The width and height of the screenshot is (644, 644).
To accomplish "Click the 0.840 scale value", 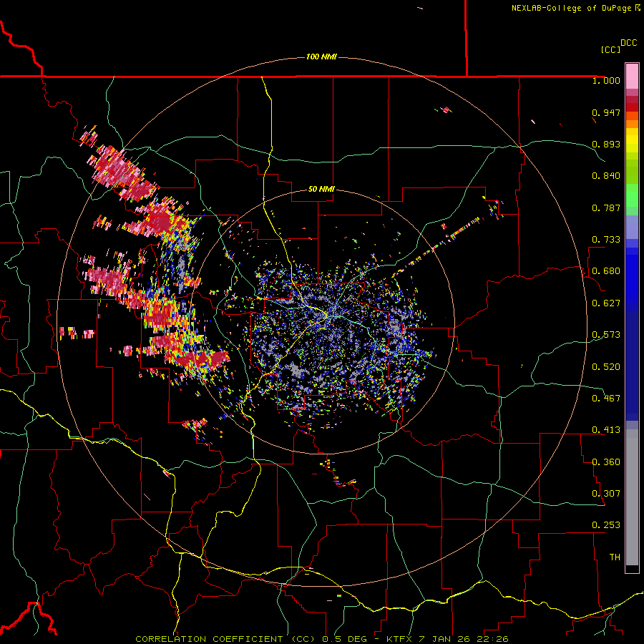I will (x=606, y=176).
